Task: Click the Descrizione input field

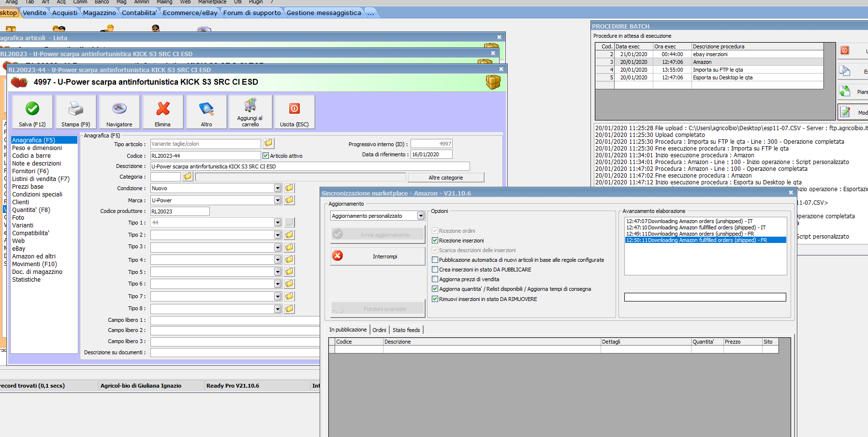Action: point(310,166)
